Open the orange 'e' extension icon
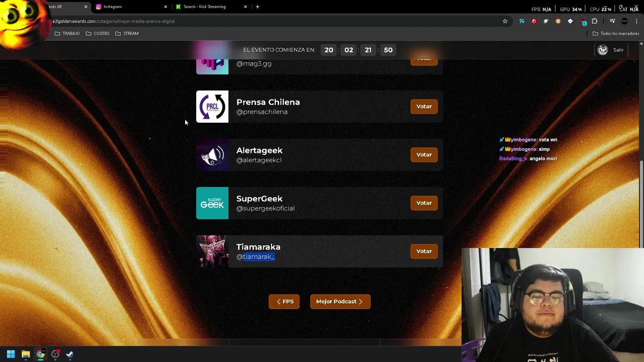The height and width of the screenshot is (362, 644). pos(558,21)
